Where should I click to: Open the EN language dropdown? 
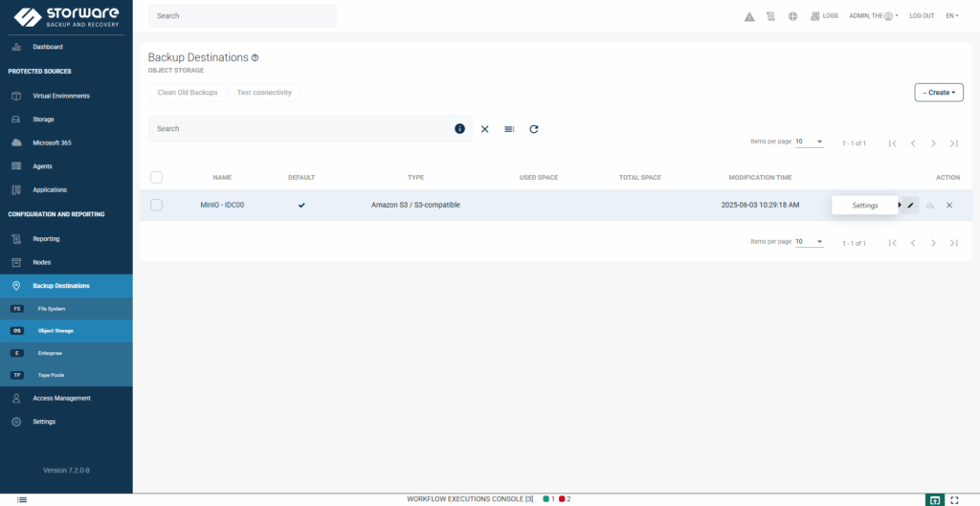[952, 16]
